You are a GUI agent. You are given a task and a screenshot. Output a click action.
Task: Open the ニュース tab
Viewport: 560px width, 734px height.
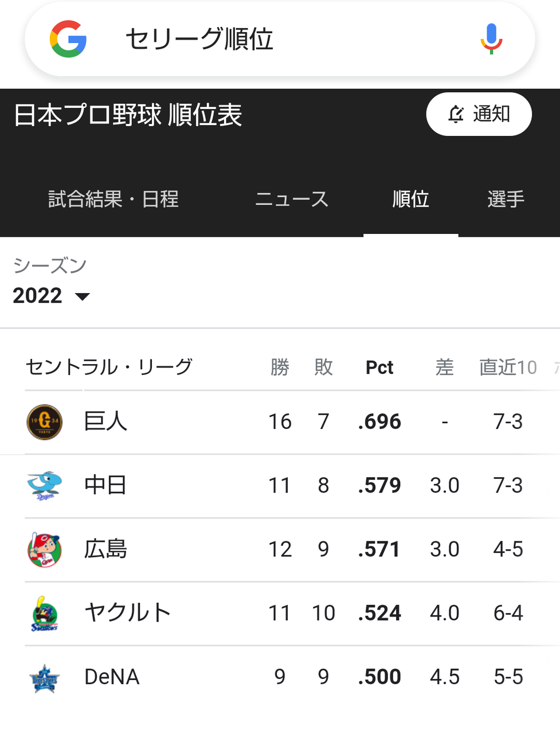292,200
